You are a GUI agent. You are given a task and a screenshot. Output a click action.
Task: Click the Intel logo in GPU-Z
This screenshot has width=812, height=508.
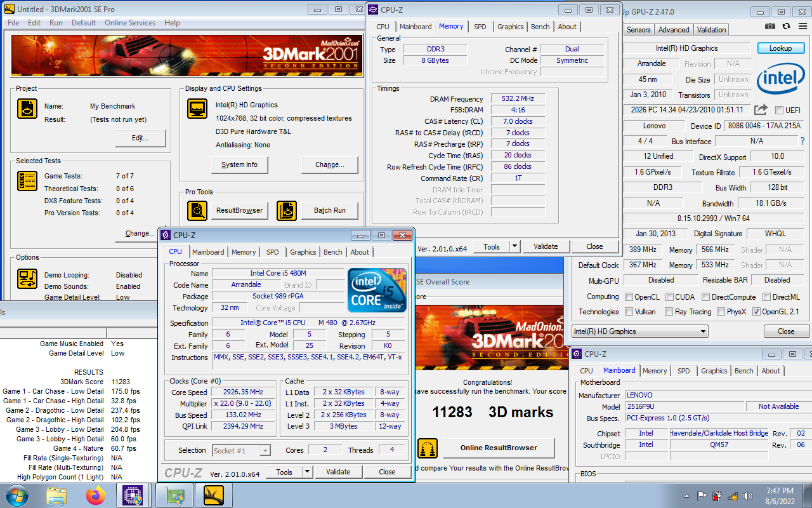tap(780, 79)
